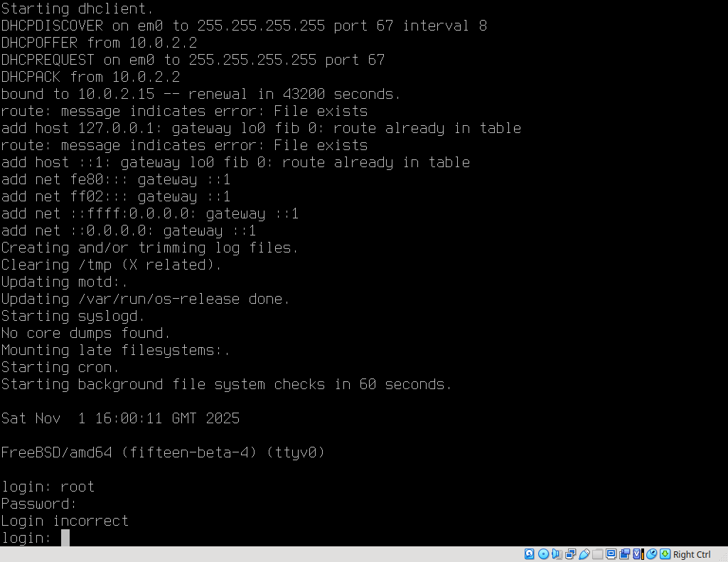
Task: Click the 'Sat Nov 1 16:00:11 GMT 2025' date line
Action: [120, 418]
